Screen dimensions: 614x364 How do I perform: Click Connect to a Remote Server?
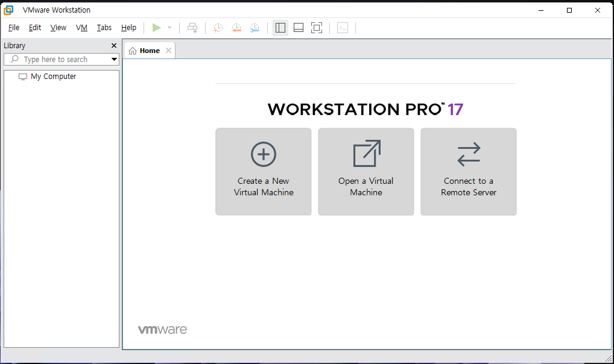[x=469, y=171]
